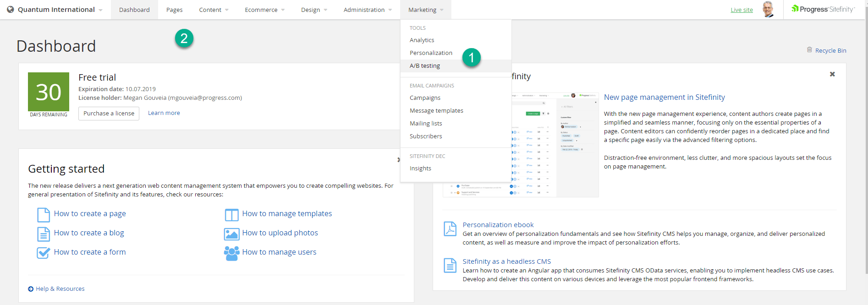Image resolution: width=868 pixels, height=305 pixels.
Task: Open the Ecommerce dropdown menu
Action: (264, 10)
